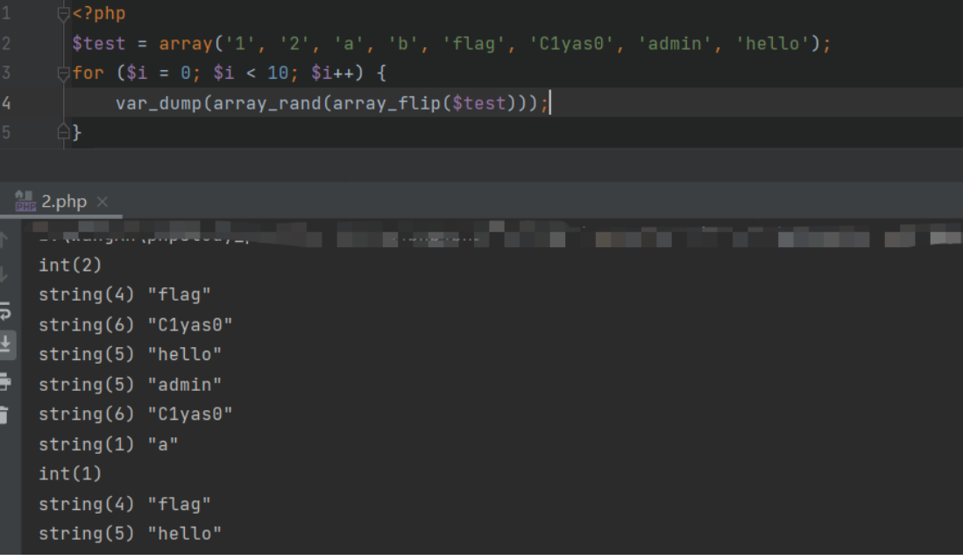
Task: Click the number 10 in the loop condition
Action: click(278, 73)
